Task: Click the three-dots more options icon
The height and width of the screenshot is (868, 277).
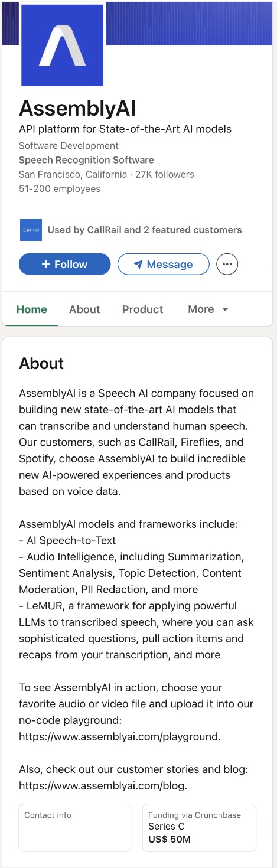Action: [x=227, y=265]
